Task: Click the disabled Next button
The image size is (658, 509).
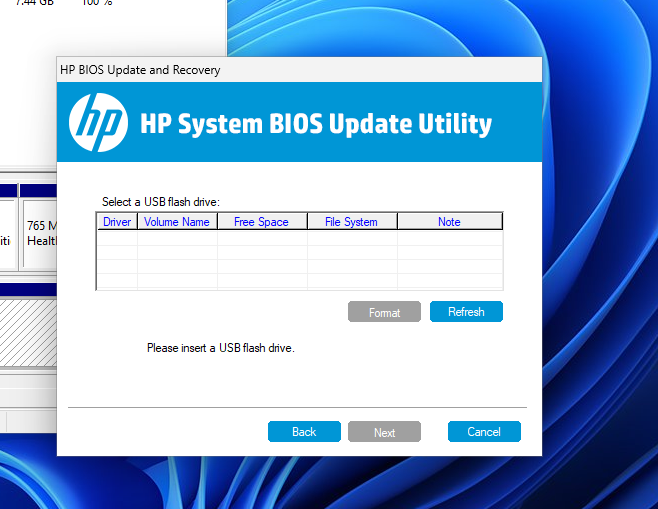Action: (x=384, y=432)
